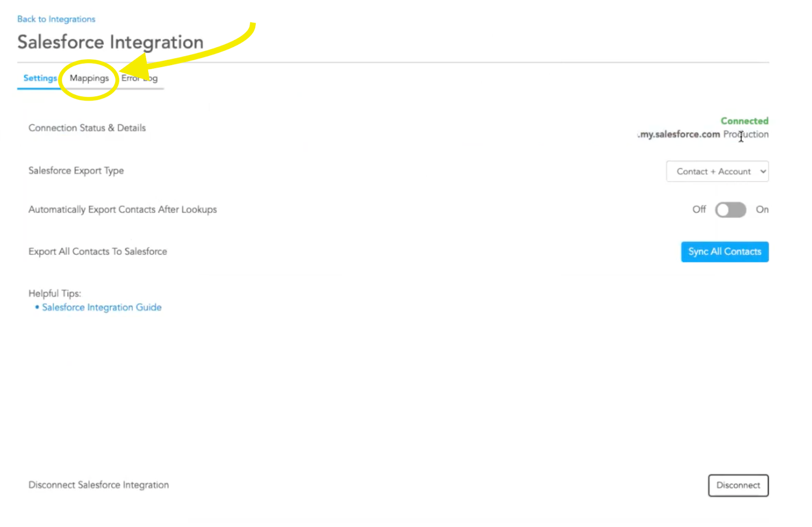Click the Automatically Export Contacts After Lookups label
Screen dimensions: 812x527
(123, 210)
